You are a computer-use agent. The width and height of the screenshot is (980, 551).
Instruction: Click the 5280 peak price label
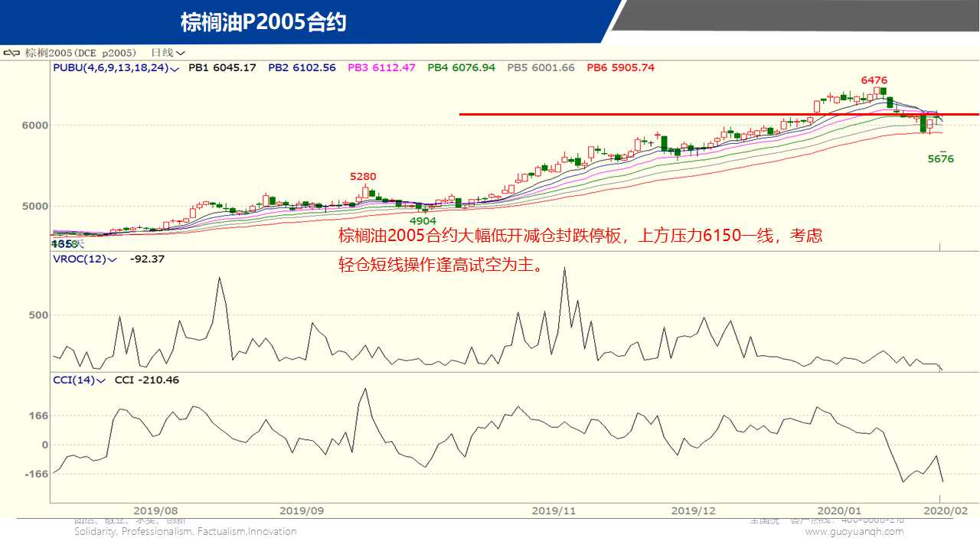coord(363,177)
